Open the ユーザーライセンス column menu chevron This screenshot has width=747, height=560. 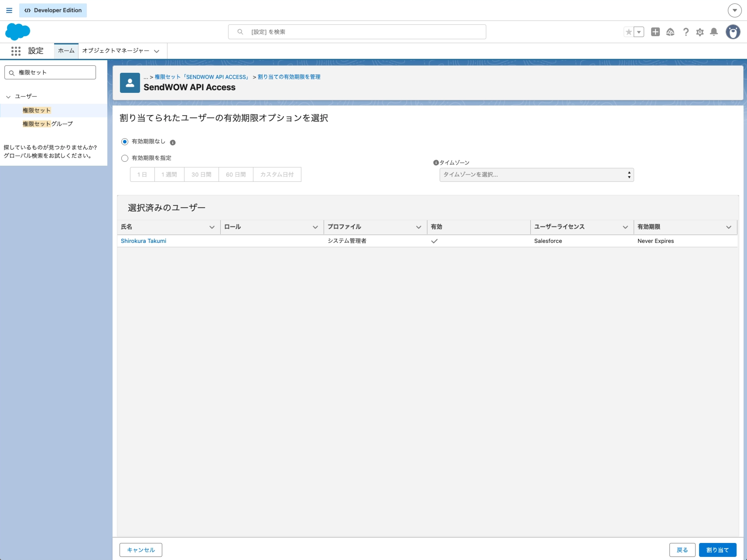(x=625, y=227)
